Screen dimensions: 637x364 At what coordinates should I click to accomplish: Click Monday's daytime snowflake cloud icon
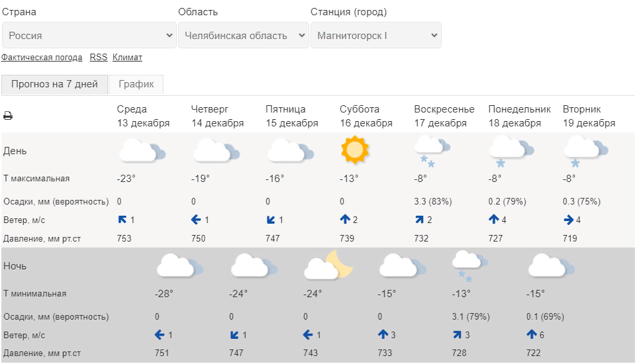click(511, 151)
